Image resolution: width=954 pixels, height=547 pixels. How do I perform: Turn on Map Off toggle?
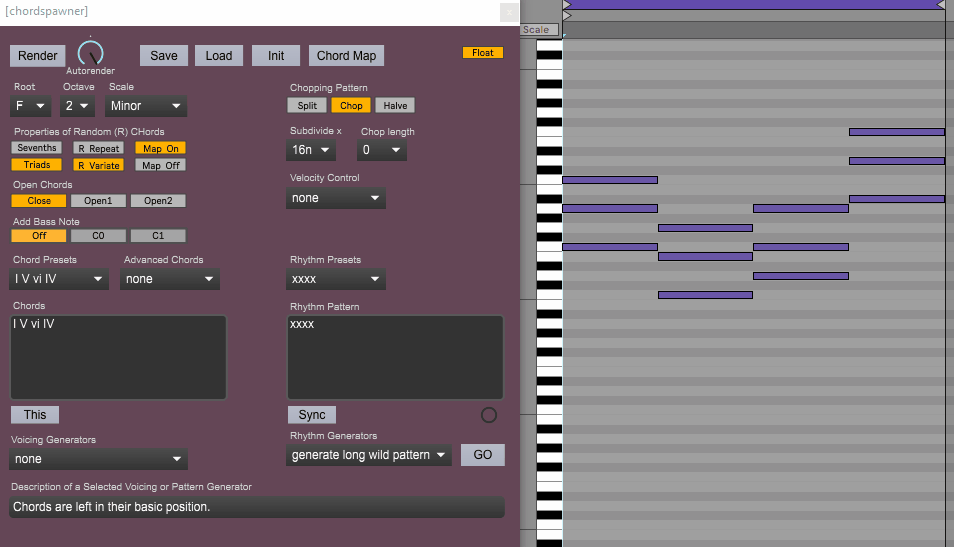(x=161, y=165)
